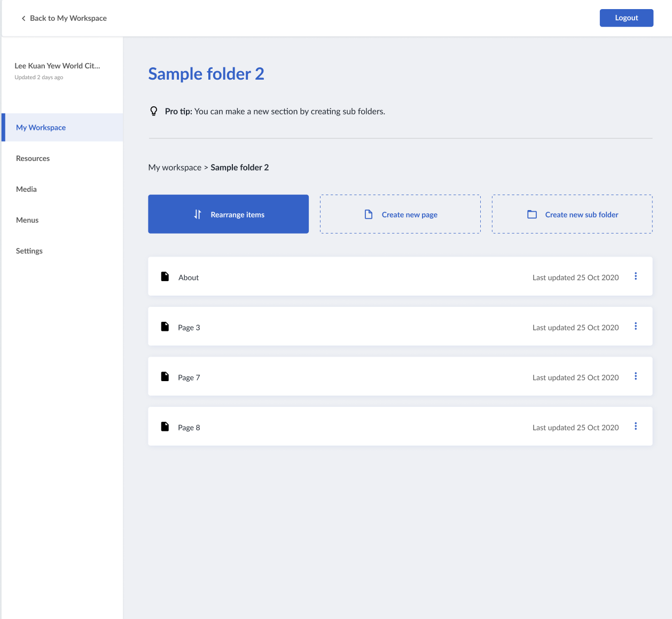Viewport: 672px width, 619px height.
Task: Select Media in the sidebar
Action: (x=26, y=189)
